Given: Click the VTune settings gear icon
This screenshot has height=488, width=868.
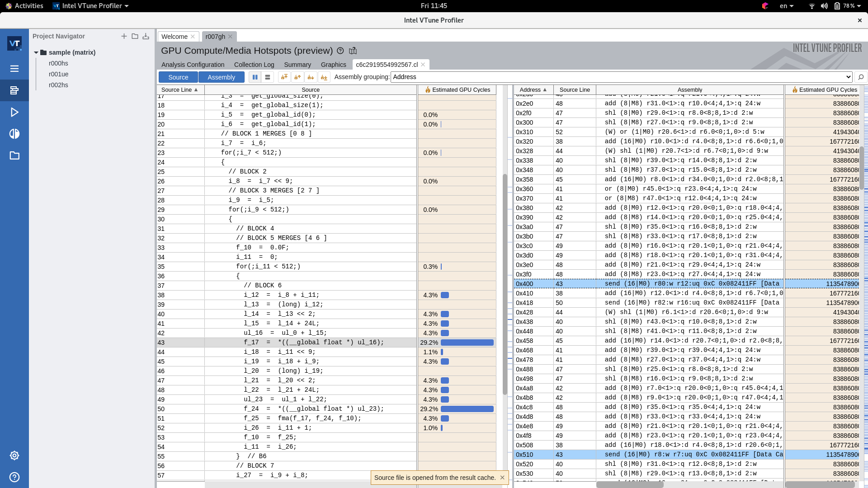Looking at the screenshot, I should pos(14,455).
